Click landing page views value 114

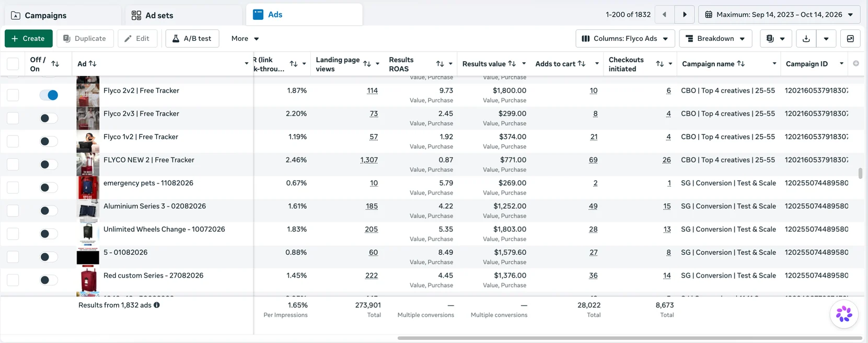coord(372,90)
